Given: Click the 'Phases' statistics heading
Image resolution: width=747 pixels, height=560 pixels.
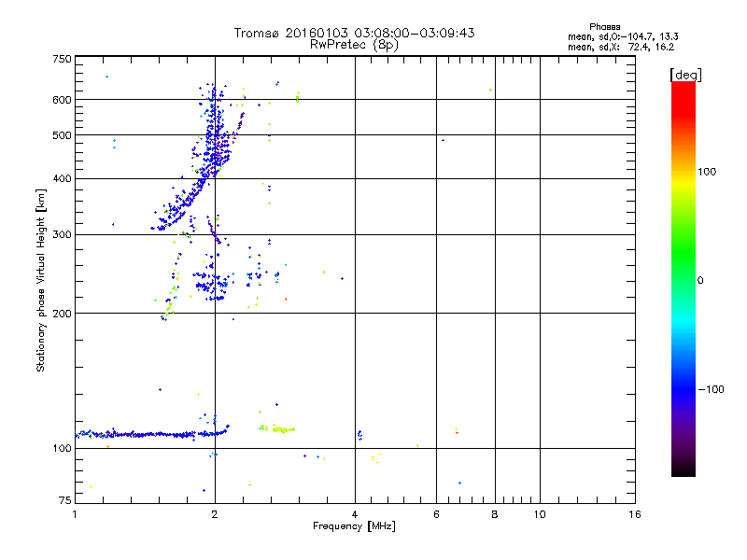Looking at the screenshot, I should pos(604,27).
